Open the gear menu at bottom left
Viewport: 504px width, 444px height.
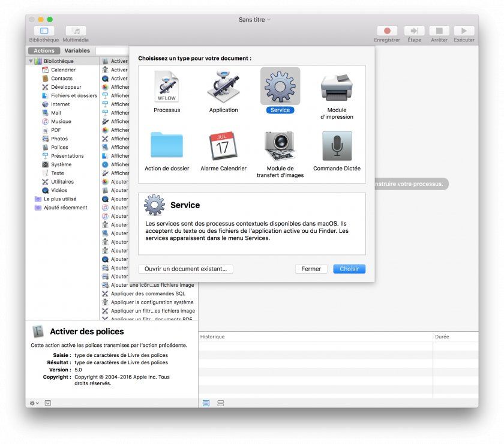tap(34, 403)
